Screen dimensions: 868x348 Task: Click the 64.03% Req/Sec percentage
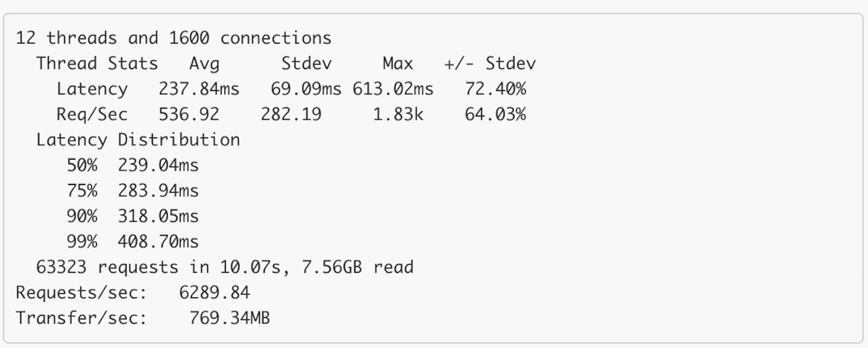[495, 115]
